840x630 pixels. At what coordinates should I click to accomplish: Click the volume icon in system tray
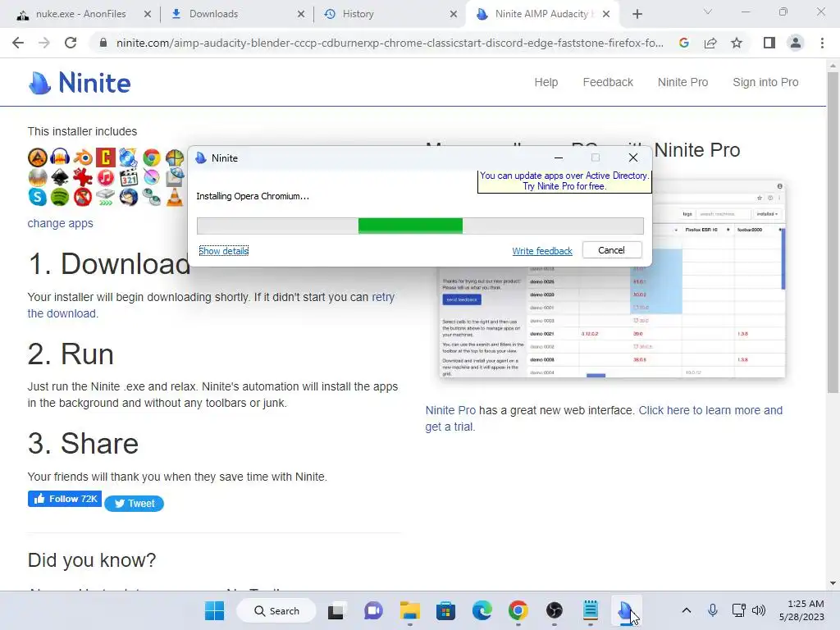click(759, 610)
